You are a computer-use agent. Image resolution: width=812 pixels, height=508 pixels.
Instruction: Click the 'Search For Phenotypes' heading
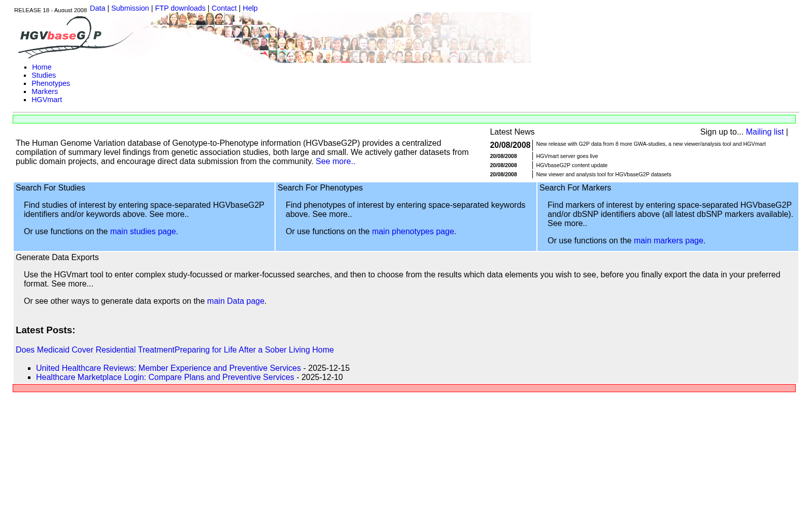(320, 188)
